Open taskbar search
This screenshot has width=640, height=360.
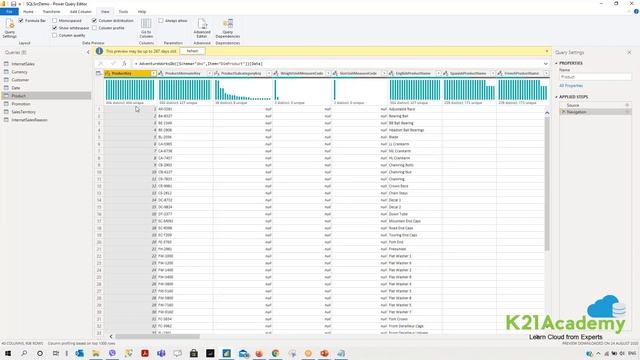point(24,353)
